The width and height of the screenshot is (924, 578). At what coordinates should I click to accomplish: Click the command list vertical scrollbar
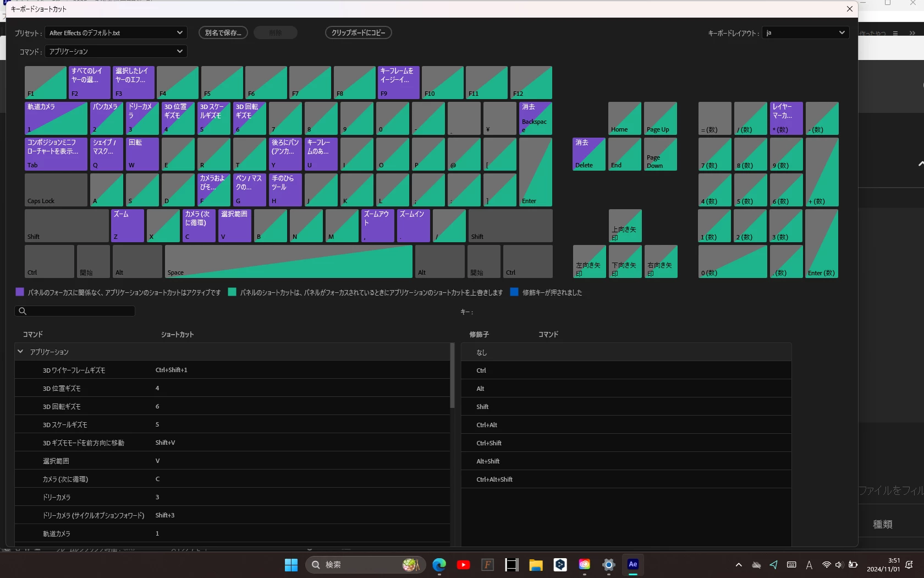[453, 375]
